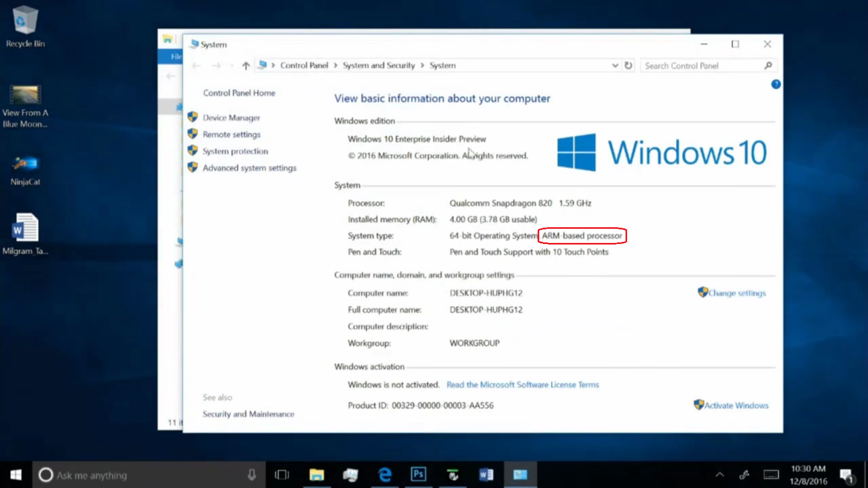Screen dimensions: 868x488
Task: Open Word from the taskbar
Action: [486, 475]
